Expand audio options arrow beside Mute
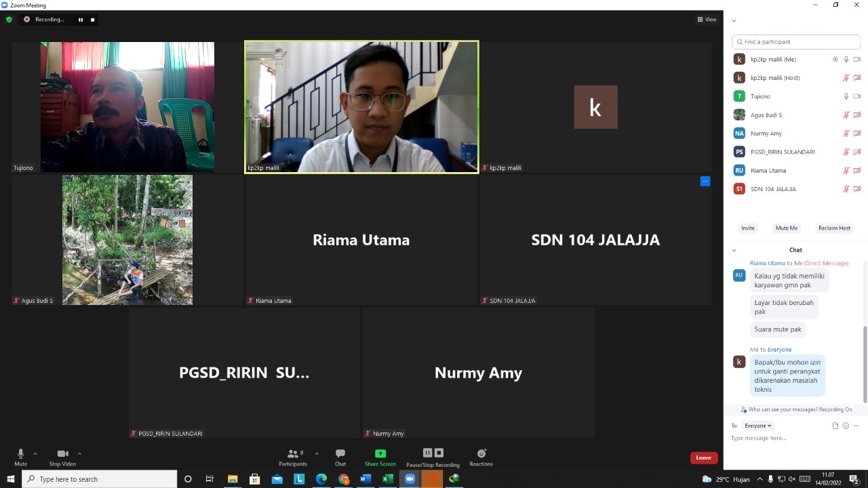This screenshot has width=868, height=488. tap(35, 453)
